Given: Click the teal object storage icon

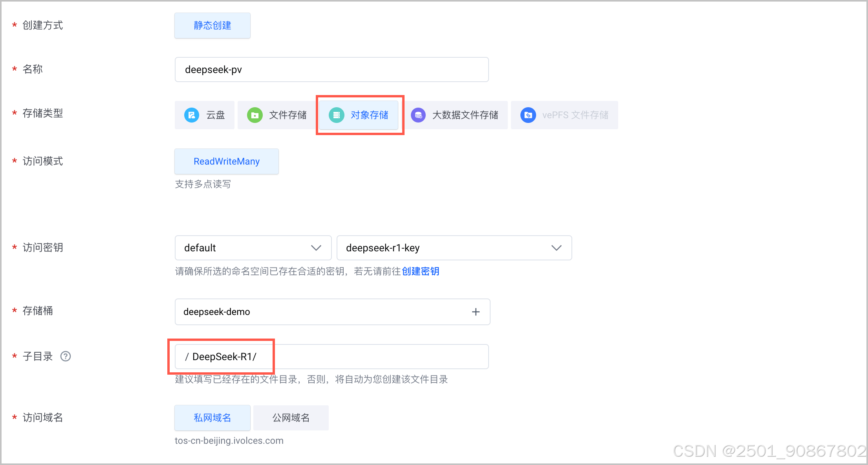Looking at the screenshot, I should 336,115.
